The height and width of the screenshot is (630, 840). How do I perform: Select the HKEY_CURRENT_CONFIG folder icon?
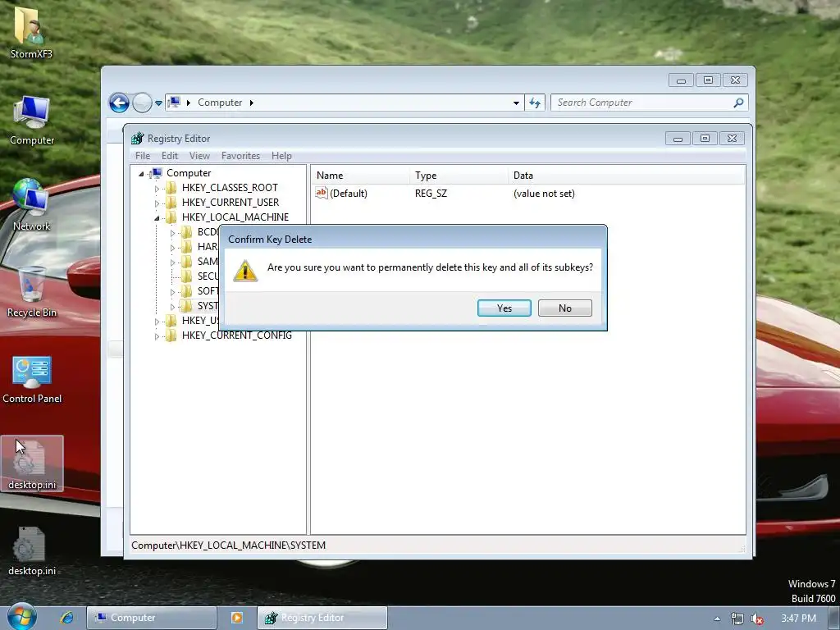point(171,336)
